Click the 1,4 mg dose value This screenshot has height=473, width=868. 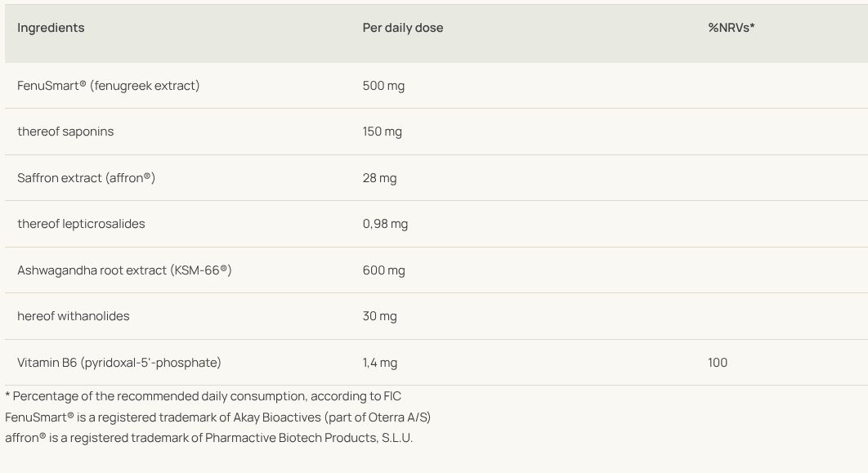[380, 363]
